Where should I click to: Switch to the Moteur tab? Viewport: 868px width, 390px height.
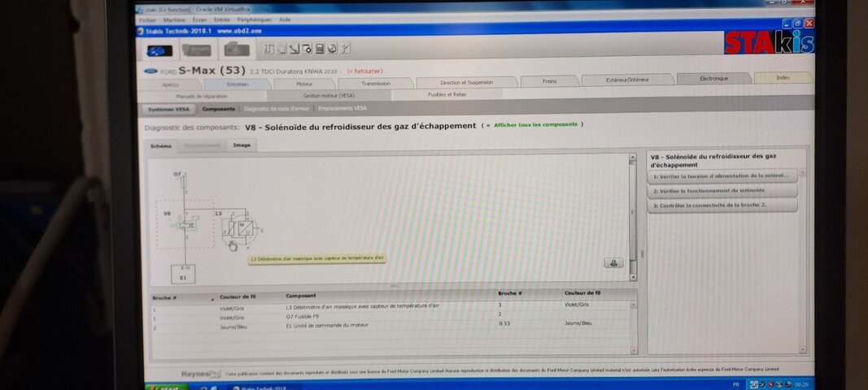click(304, 84)
